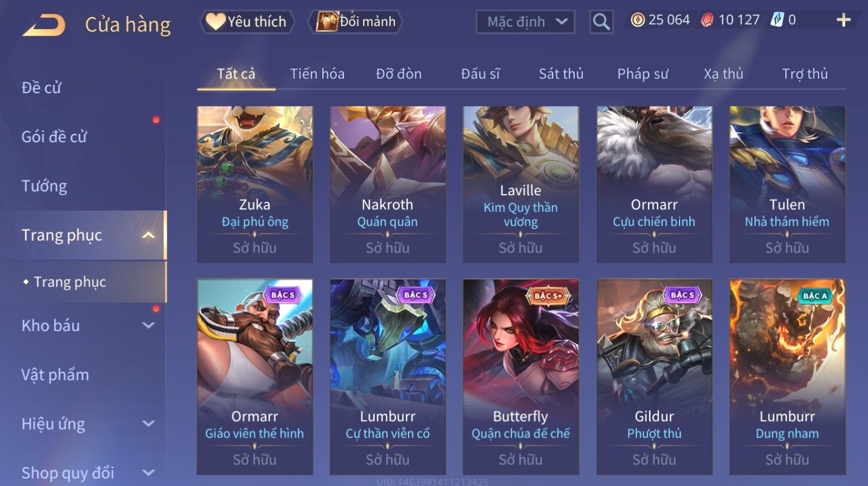Image resolution: width=868 pixels, height=486 pixels.
Task: Open the search magnifier icon
Action: pyautogui.click(x=601, y=22)
